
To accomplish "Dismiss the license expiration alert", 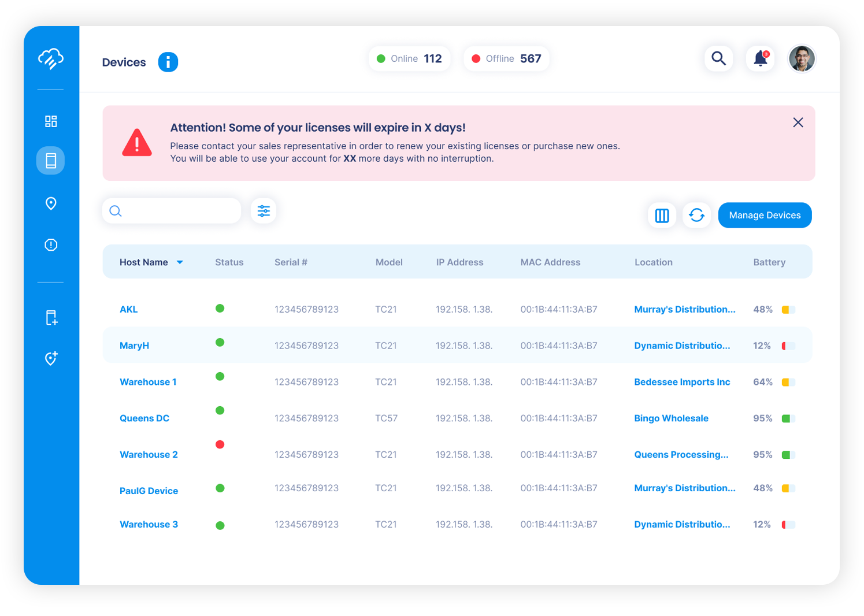I will 798,123.
